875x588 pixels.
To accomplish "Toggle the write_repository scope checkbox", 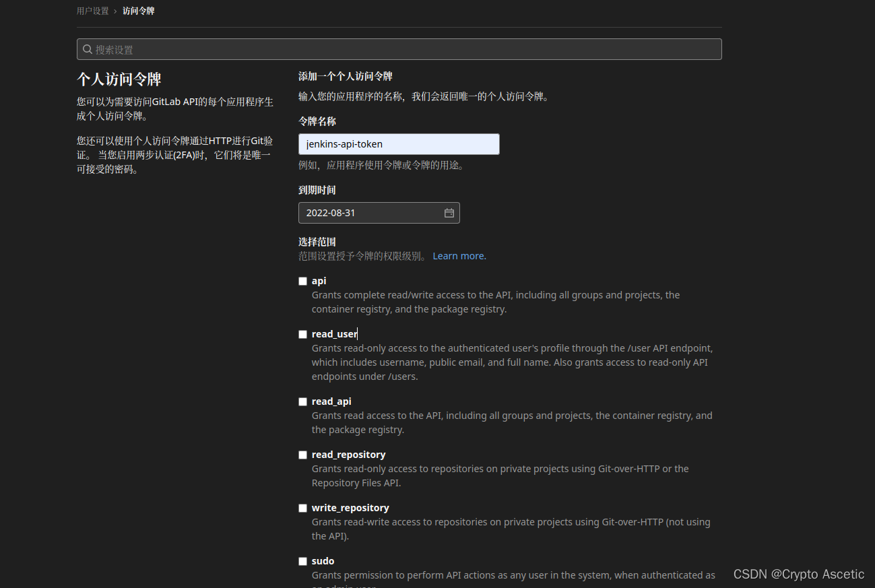I will coord(303,508).
